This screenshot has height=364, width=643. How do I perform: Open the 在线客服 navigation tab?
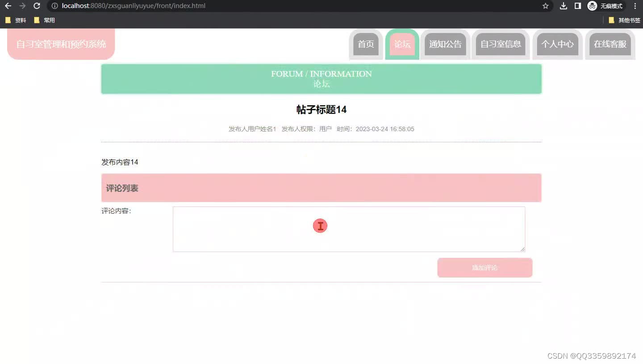click(x=610, y=44)
